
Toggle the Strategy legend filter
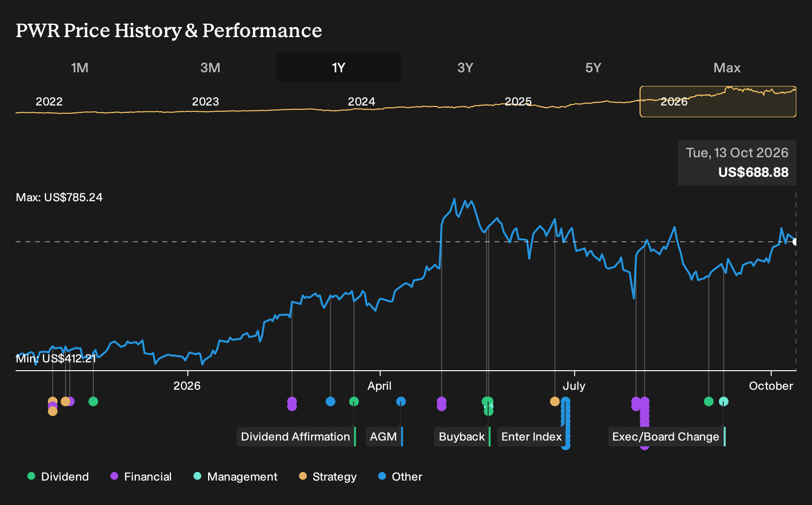tap(328, 477)
